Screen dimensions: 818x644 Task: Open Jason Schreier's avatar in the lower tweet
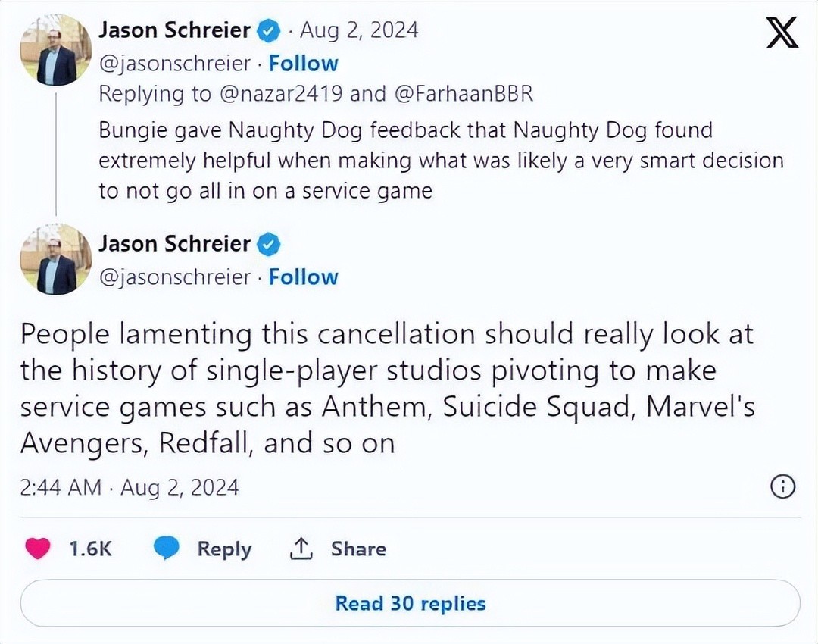click(55, 258)
